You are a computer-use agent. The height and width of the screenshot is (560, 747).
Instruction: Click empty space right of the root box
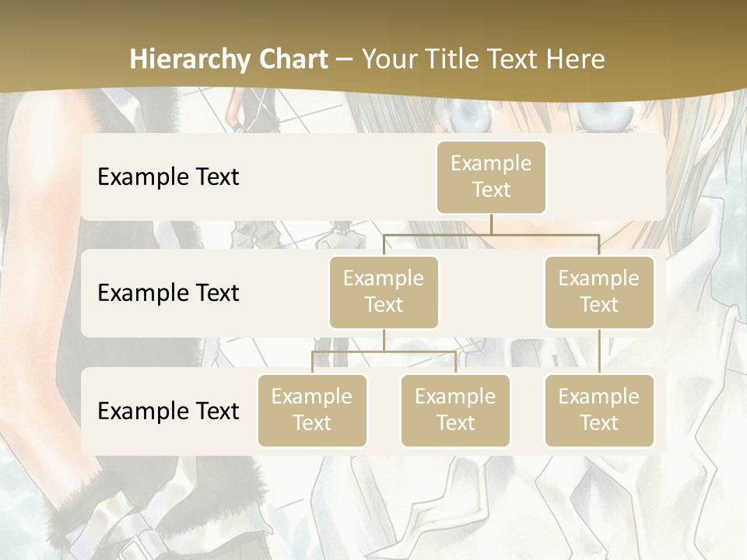[607, 177]
